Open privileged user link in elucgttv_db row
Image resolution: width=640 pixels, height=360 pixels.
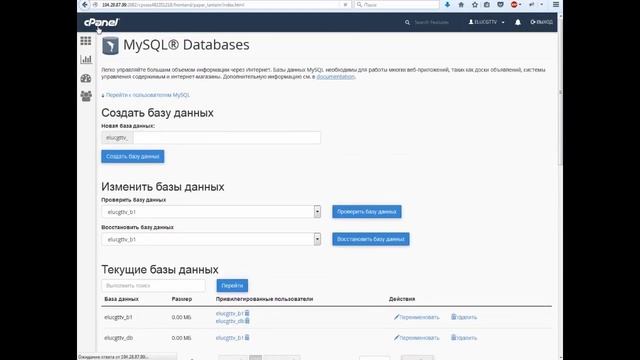[x=229, y=338]
